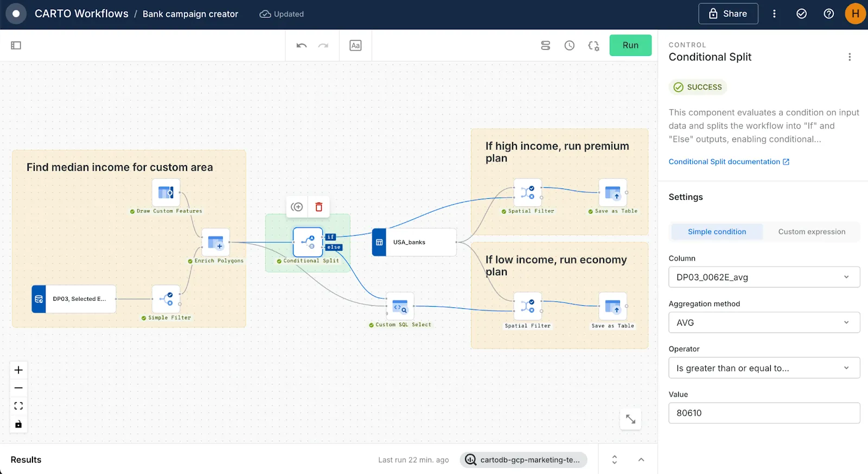The height and width of the screenshot is (474, 868).
Task: Open the Conditional Split options menu
Action: tap(850, 57)
